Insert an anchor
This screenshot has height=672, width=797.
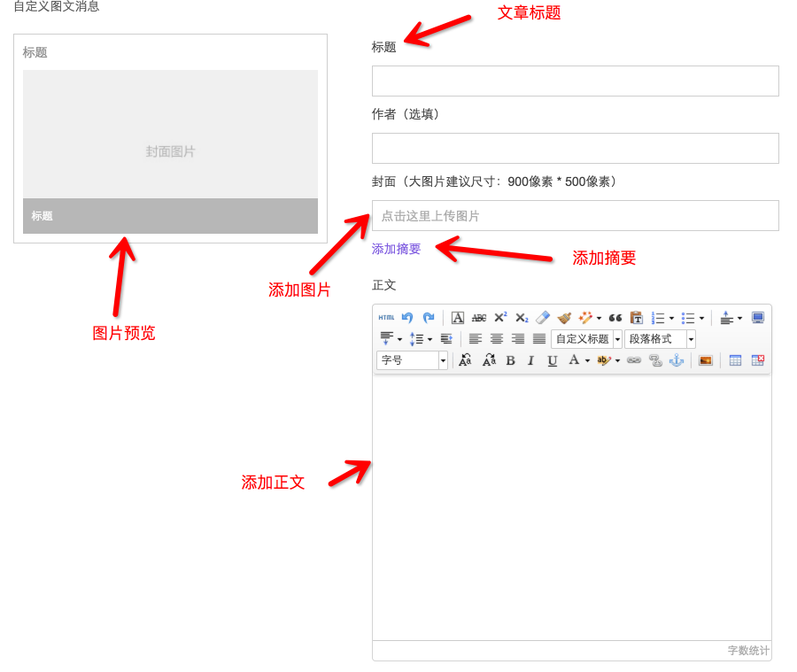pos(676,360)
